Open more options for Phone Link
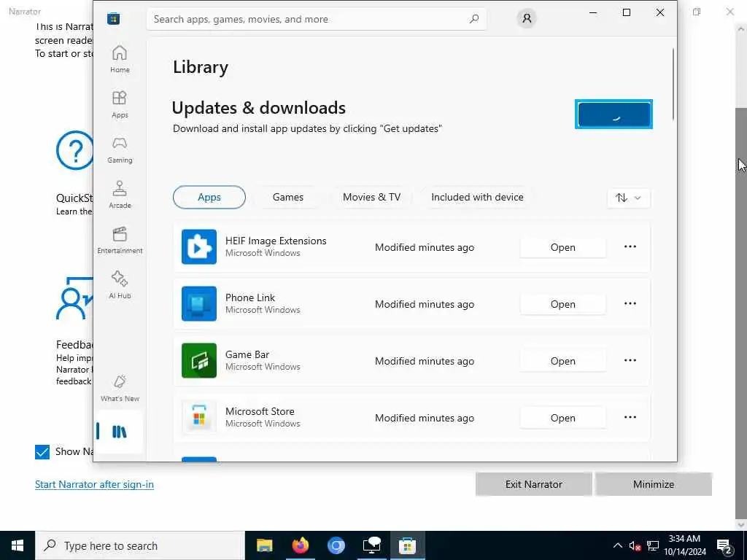 coord(630,303)
